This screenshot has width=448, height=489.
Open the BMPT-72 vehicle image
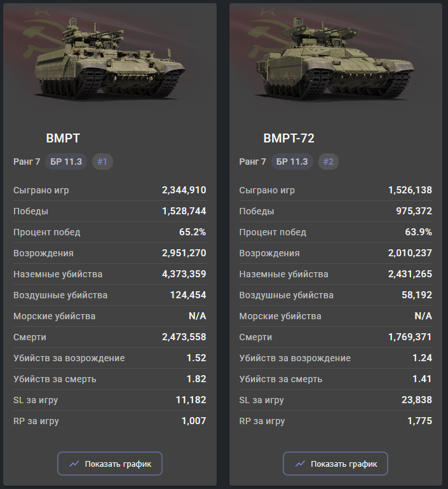click(336, 62)
